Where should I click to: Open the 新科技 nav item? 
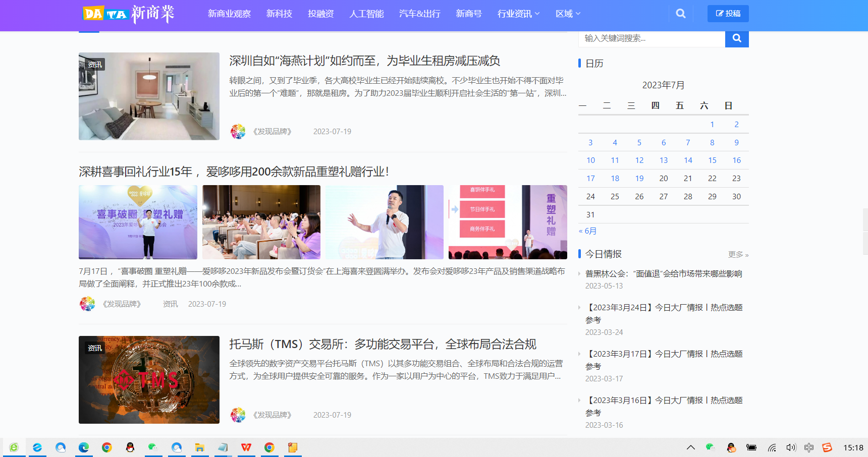(x=279, y=14)
